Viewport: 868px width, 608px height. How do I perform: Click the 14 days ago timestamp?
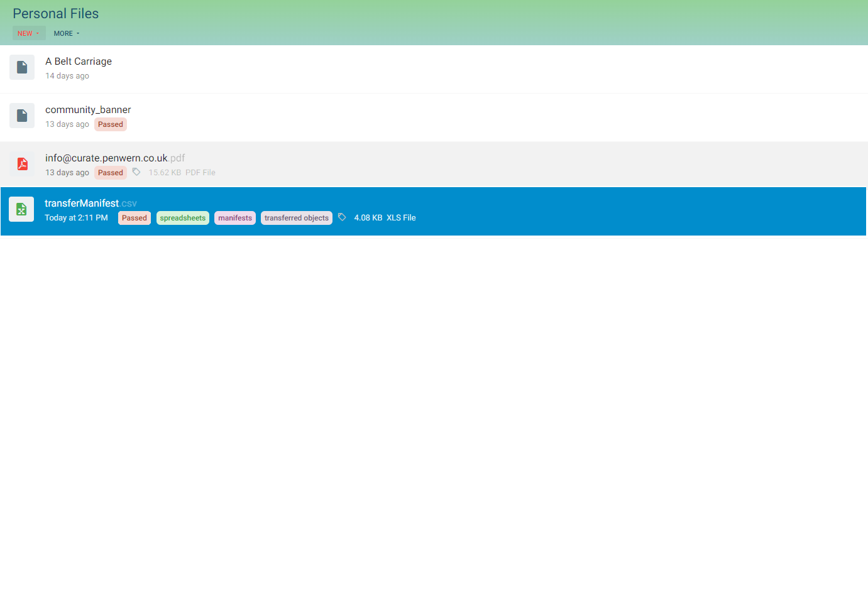click(x=67, y=76)
